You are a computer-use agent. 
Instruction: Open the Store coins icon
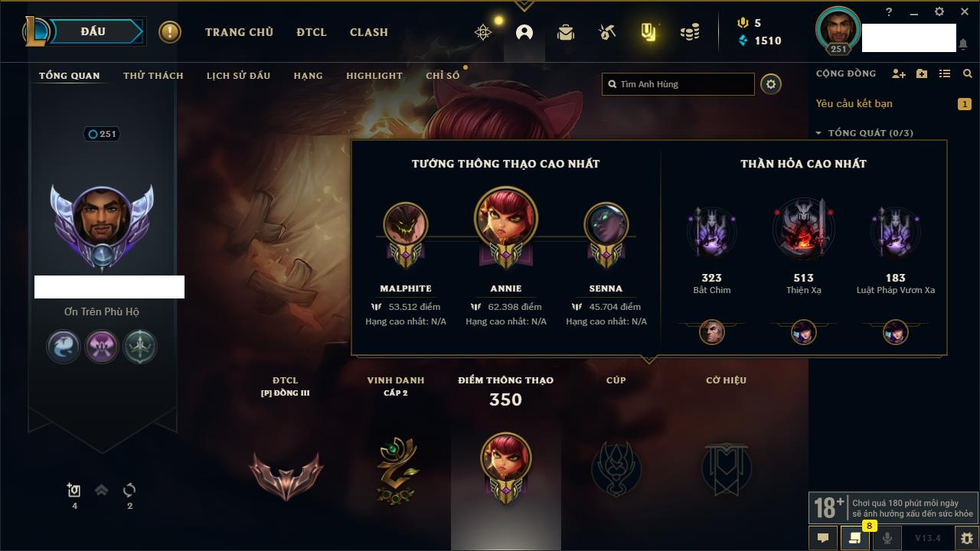690,32
